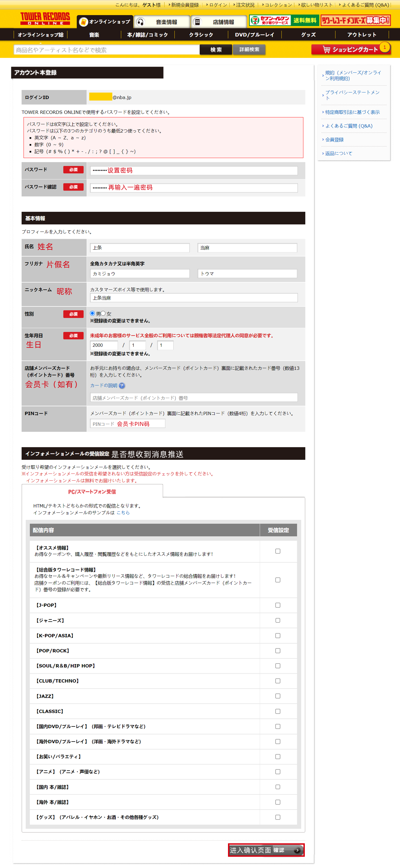Select the 女 radio button
The height and width of the screenshot is (868, 400).
103,313
